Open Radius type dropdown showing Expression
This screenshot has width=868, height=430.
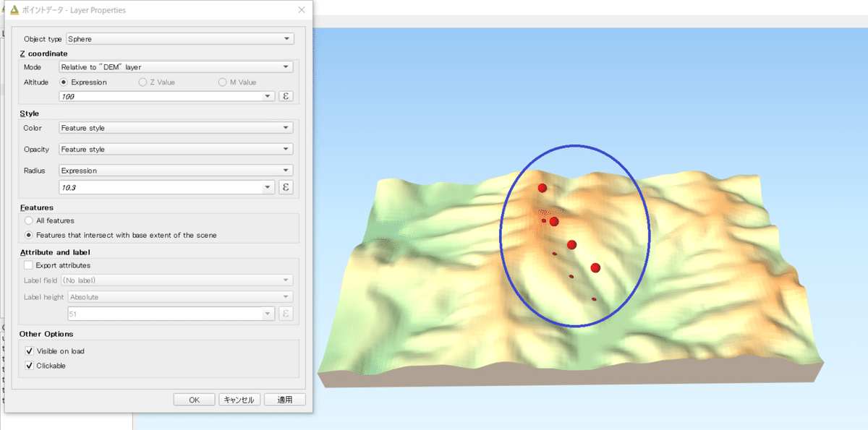[176, 171]
